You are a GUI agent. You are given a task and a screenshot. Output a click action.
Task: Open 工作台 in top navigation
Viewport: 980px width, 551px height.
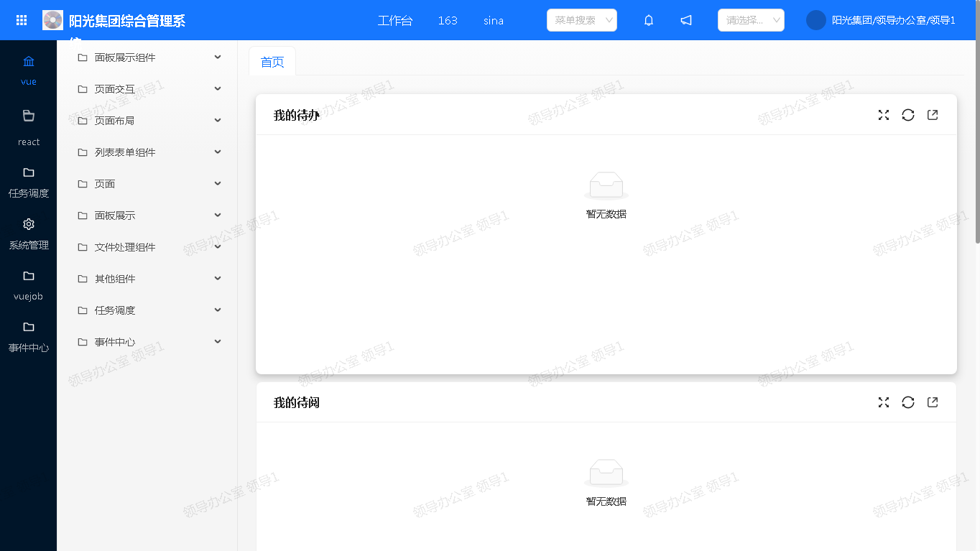click(395, 20)
